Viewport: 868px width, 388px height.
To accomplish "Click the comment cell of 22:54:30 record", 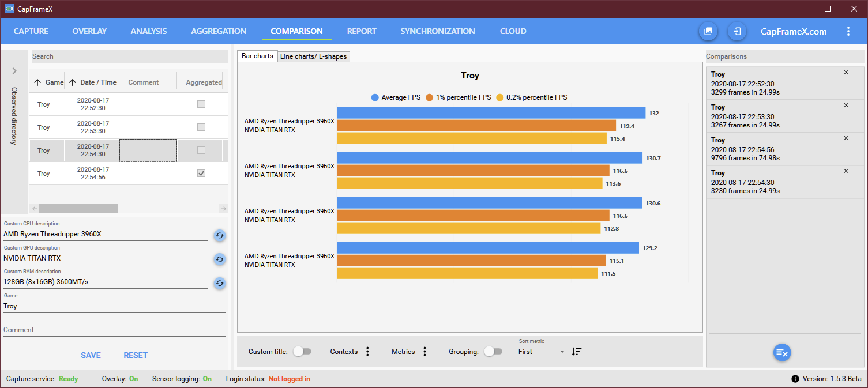I will pos(148,150).
